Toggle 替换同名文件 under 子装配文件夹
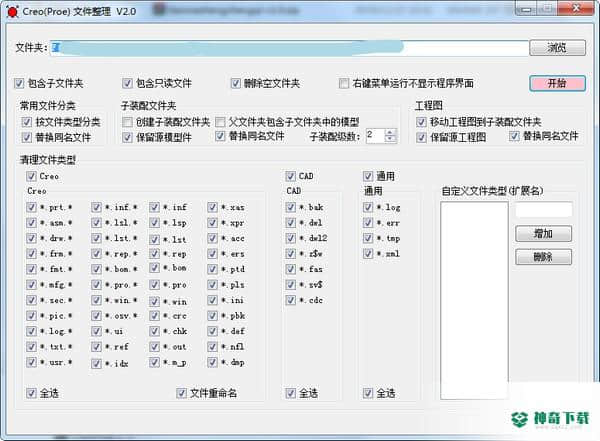This screenshot has width=600, height=441. [220, 136]
